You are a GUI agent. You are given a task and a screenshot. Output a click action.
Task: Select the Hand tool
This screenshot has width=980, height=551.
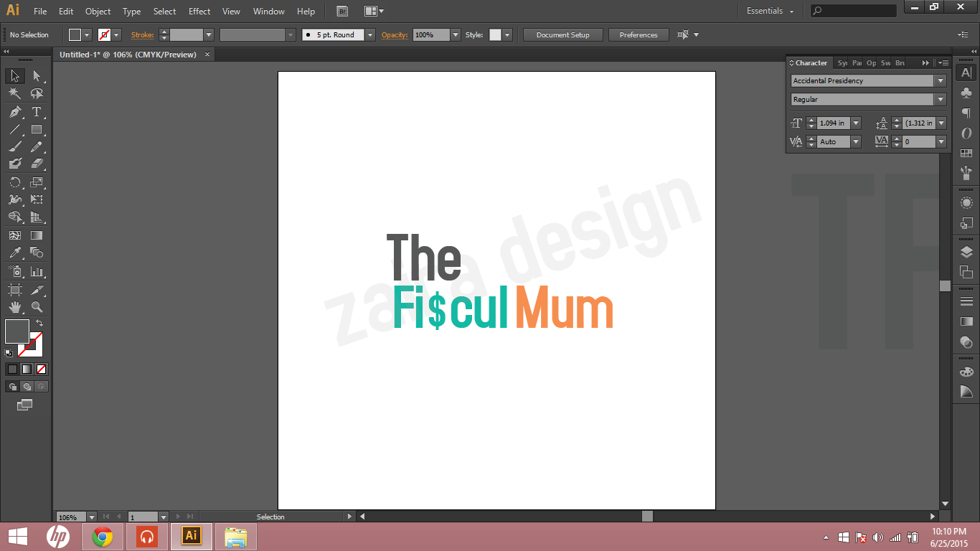15,308
